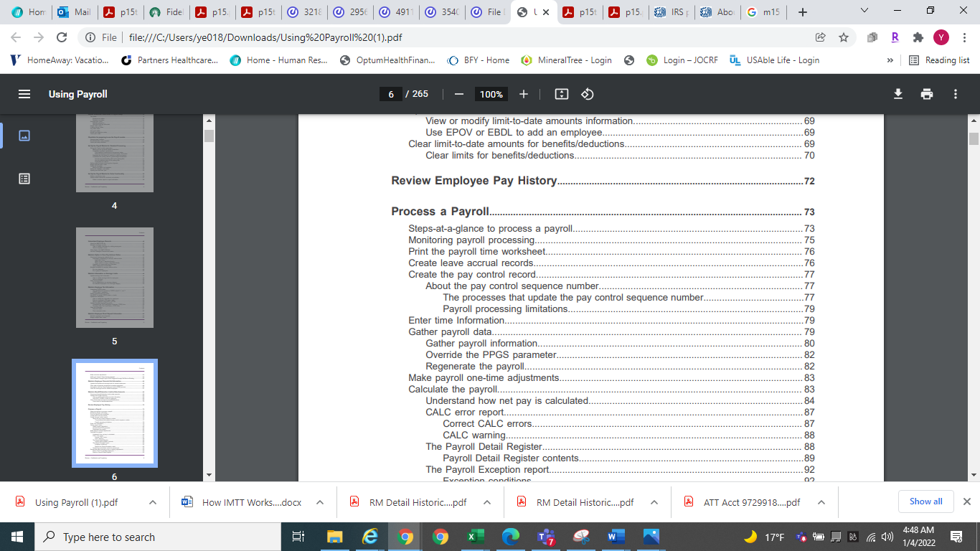Viewport: 980px width, 551px height.
Task: Open the Reading list panel
Action: 939,60
